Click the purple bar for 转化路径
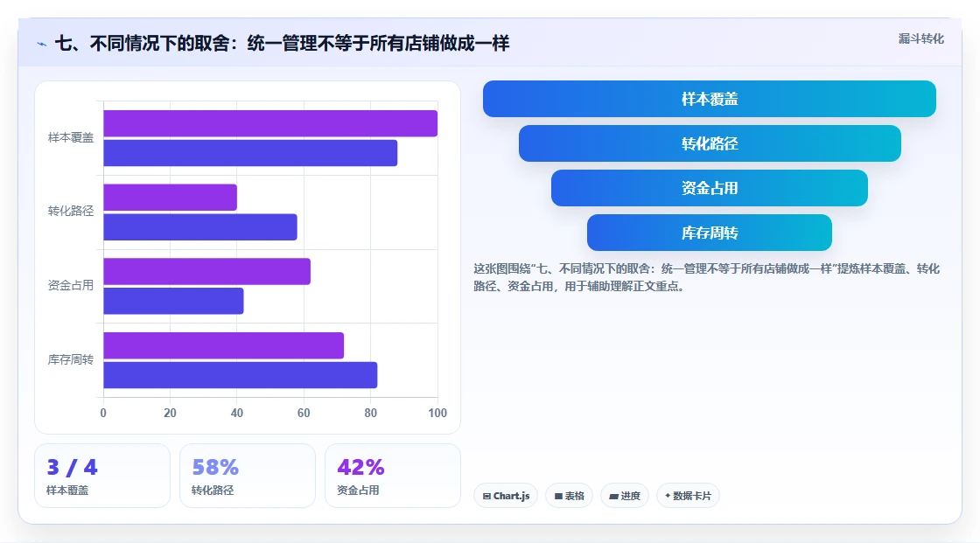 click(170, 198)
